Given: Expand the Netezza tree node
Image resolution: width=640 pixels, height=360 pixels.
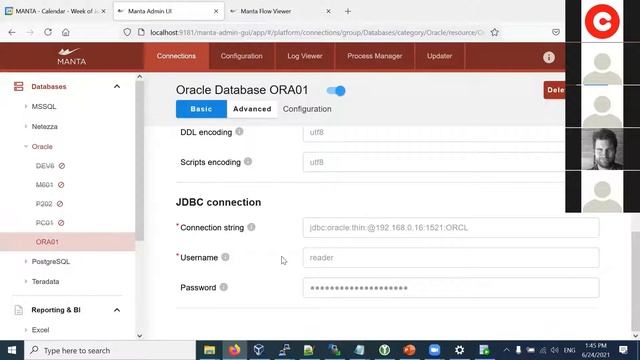Looking at the screenshot, I should coord(26,126).
